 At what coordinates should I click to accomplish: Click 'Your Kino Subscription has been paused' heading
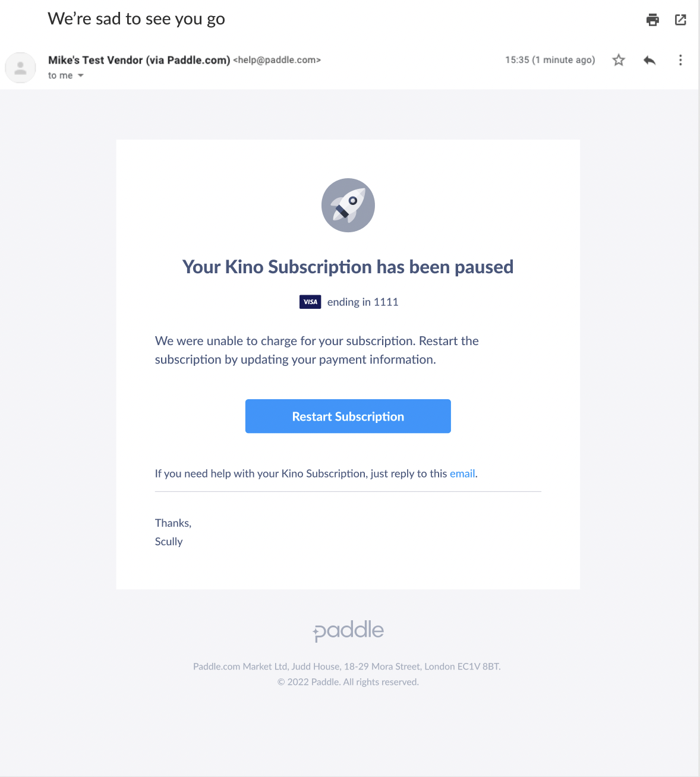point(348,267)
